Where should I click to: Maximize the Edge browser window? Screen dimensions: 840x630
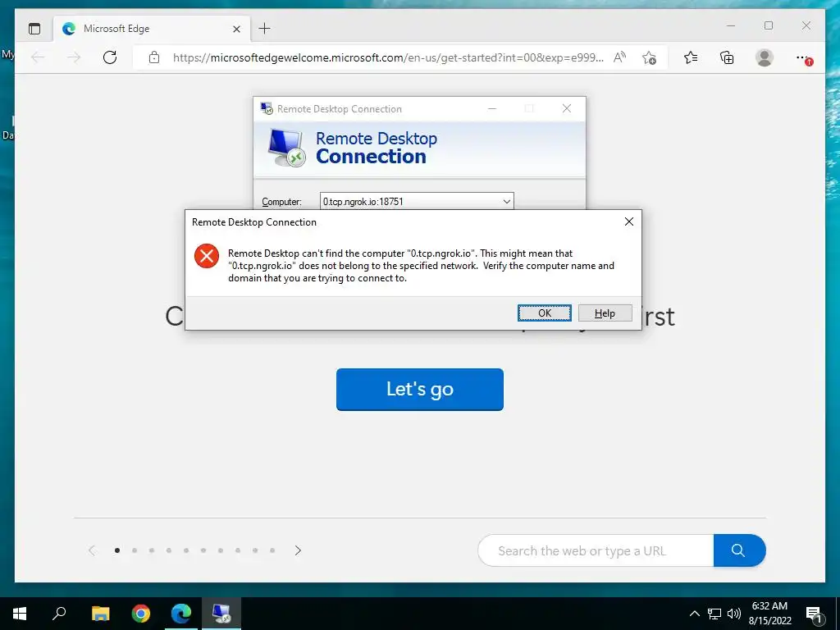769,25
